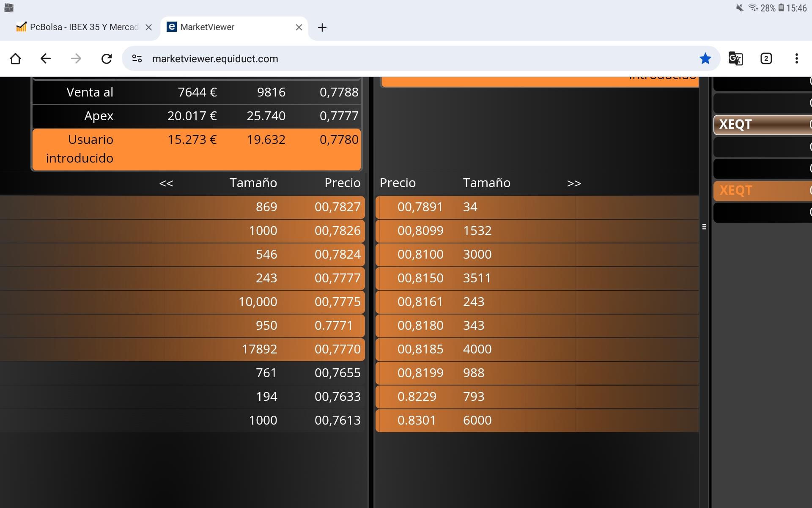Navigate back to previous page
Screen dimensions: 812x508
tap(46, 58)
